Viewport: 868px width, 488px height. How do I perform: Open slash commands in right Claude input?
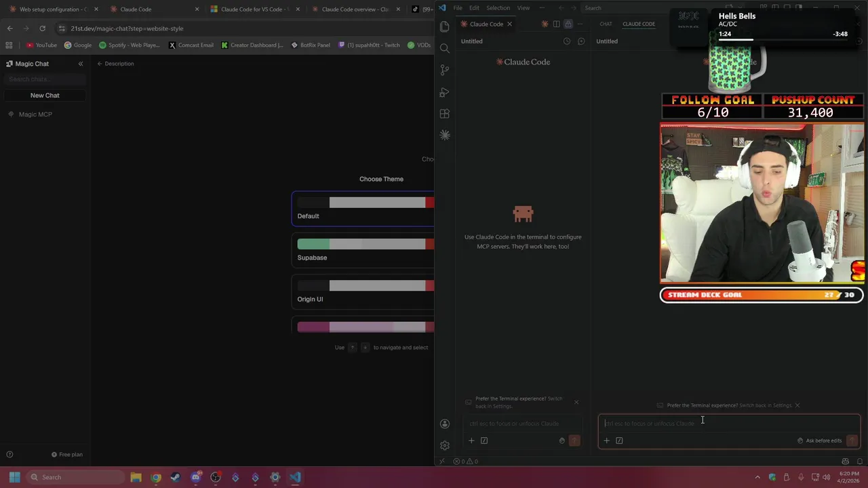point(619,441)
